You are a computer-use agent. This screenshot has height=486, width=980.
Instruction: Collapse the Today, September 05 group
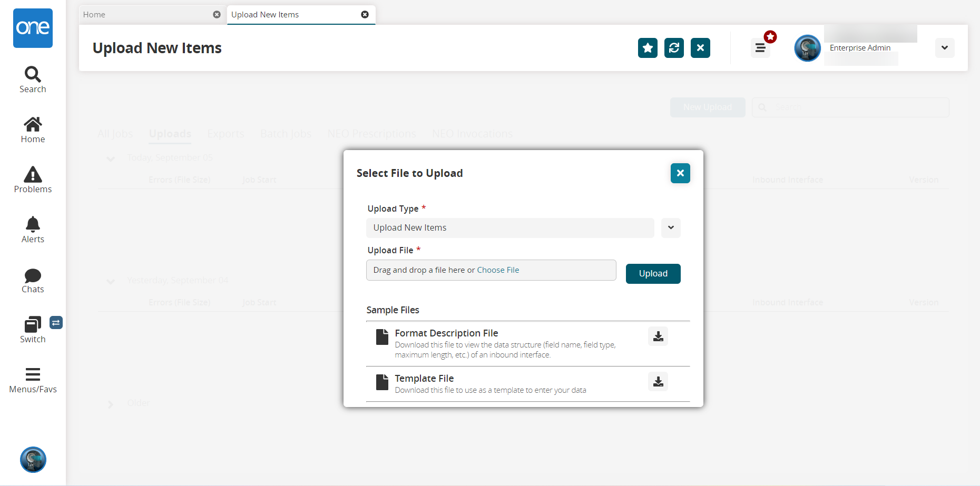pyautogui.click(x=111, y=158)
